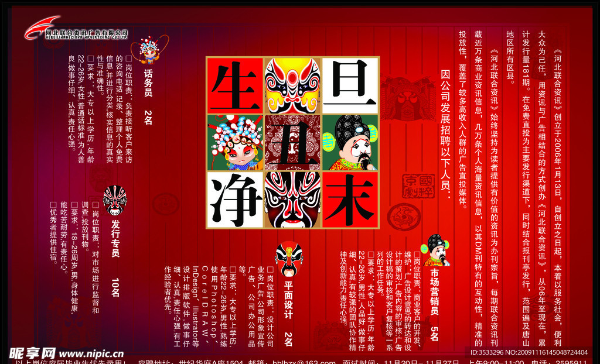Click the company name 河北联合资讯广告有限公司
This screenshot has height=364, width=600.
(x=87, y=33)
